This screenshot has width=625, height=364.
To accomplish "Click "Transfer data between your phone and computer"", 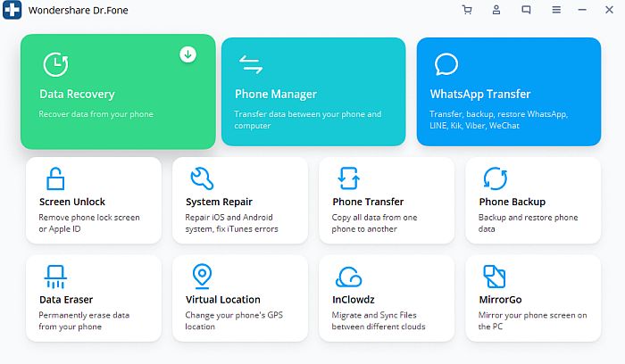I will (x=308, y=120).
